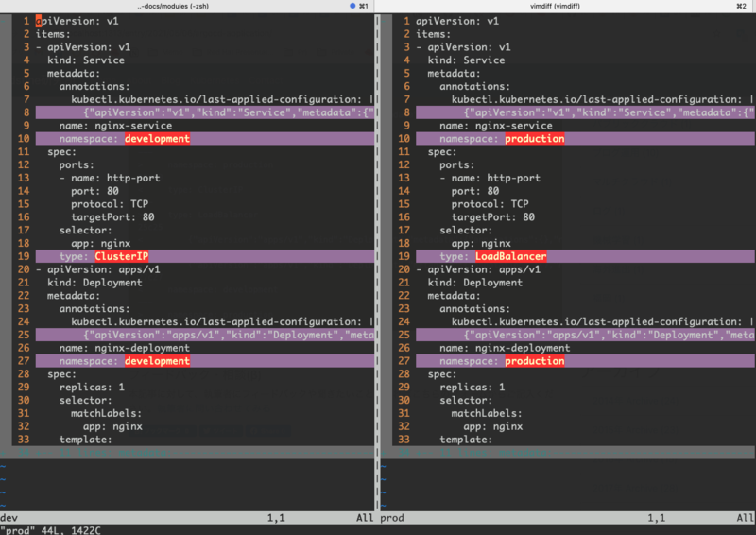756x535 pixels.
Task: Click highlighted 'ClusterIP' in left pane
Action: coord(122,256)
